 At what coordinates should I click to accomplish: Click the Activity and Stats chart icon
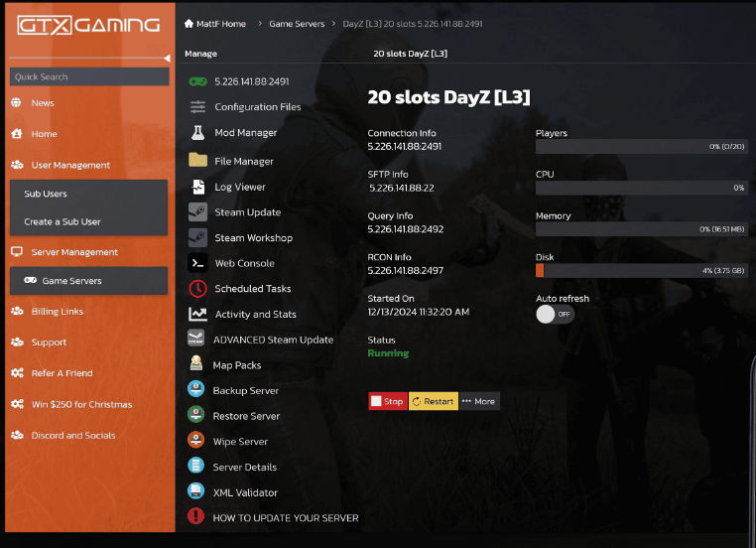[x=197, y=314]
